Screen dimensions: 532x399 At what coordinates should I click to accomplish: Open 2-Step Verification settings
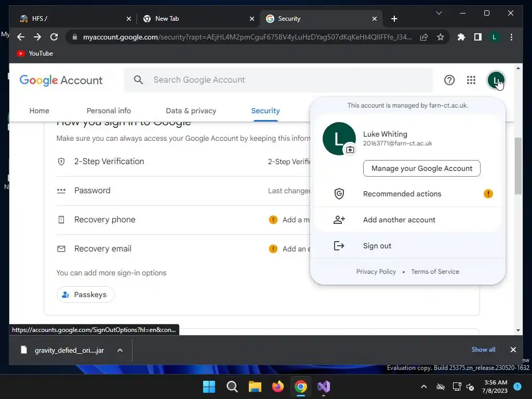pos(183,162)
